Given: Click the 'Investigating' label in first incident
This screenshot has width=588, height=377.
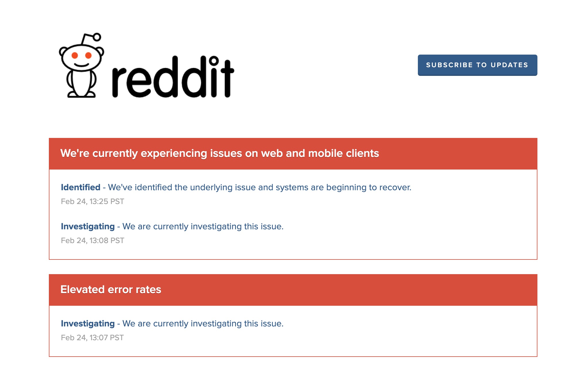Looking at the screenshot, I should (88, 226).
